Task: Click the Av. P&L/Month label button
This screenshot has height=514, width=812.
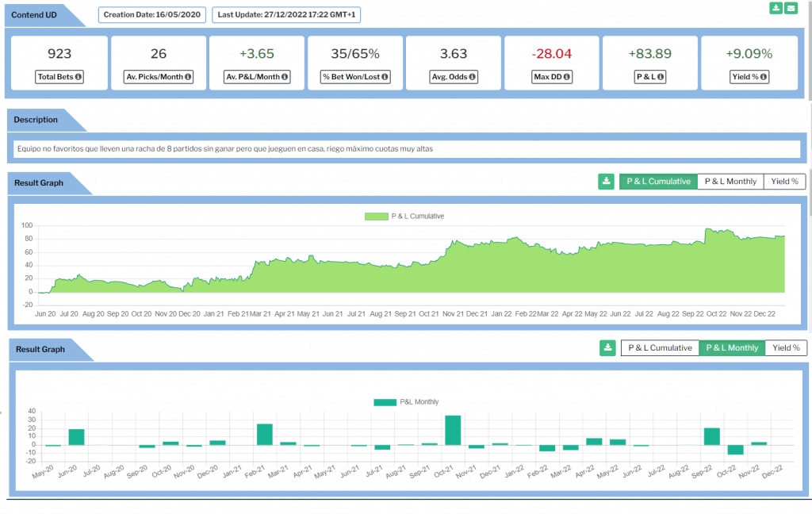Action: coord(257,77)
